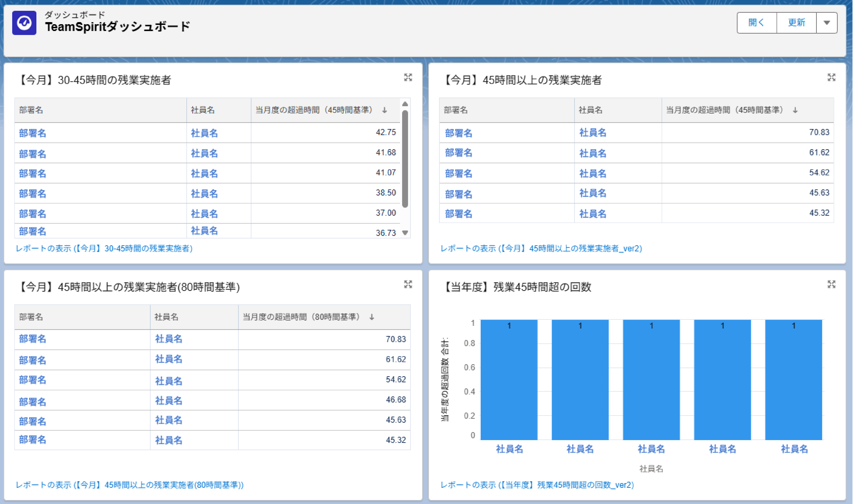Sort the top-right 45時間基準 column by its arrow
This screenshot has height=504, width=853.
click(x=795, y=110)
